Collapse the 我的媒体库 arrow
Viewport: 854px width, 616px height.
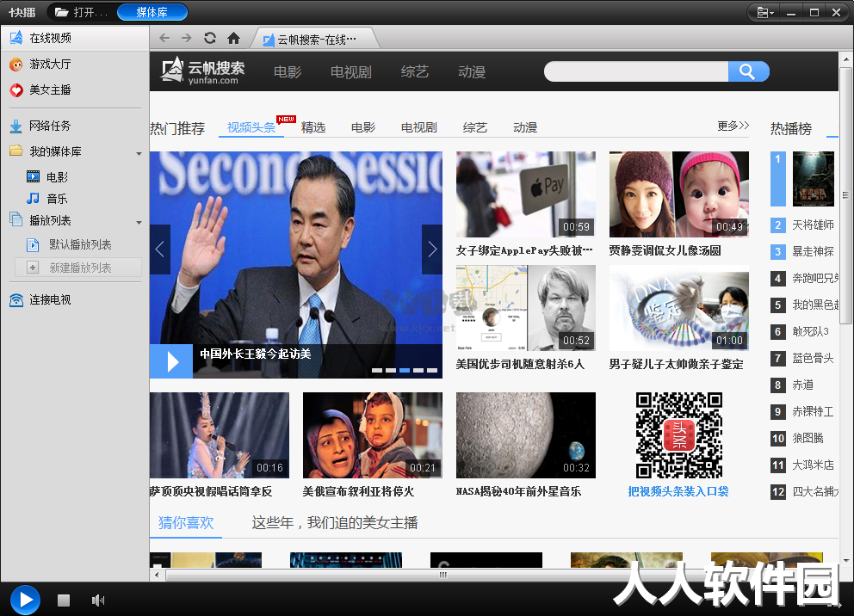[139, 153]
